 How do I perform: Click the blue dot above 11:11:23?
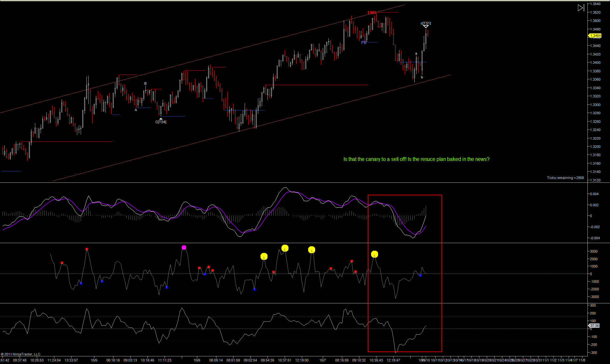pyautogui.click(x=167, y=288)
